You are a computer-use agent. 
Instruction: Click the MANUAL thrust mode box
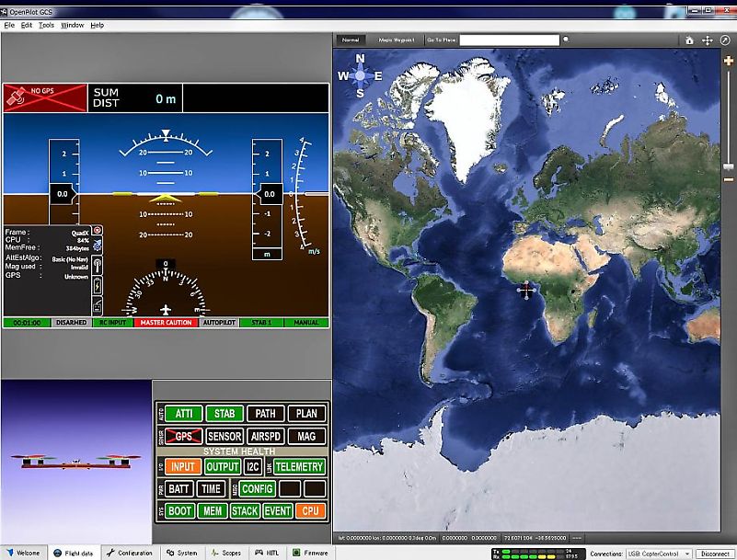(x=306, y=323)
